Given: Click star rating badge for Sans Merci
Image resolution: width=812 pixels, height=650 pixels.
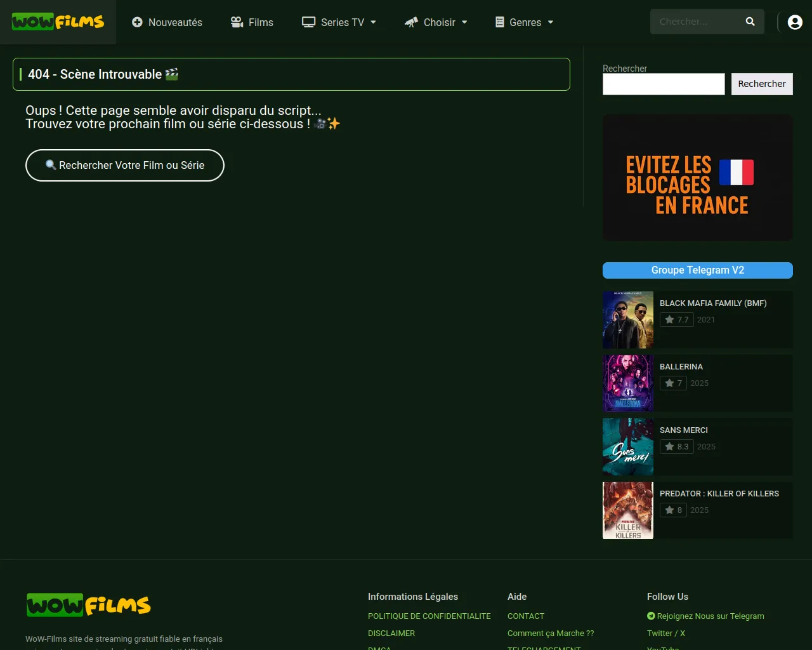Looking at the screenshot, I should (676, 447).
